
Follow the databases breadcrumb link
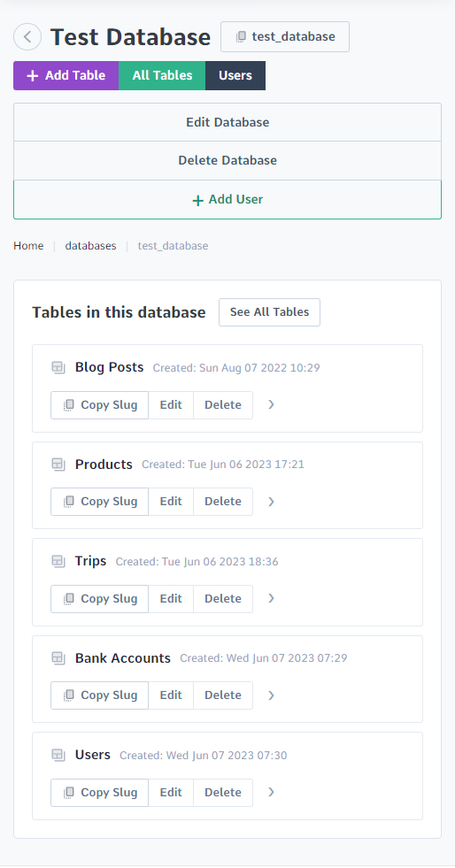click(91, 246)
